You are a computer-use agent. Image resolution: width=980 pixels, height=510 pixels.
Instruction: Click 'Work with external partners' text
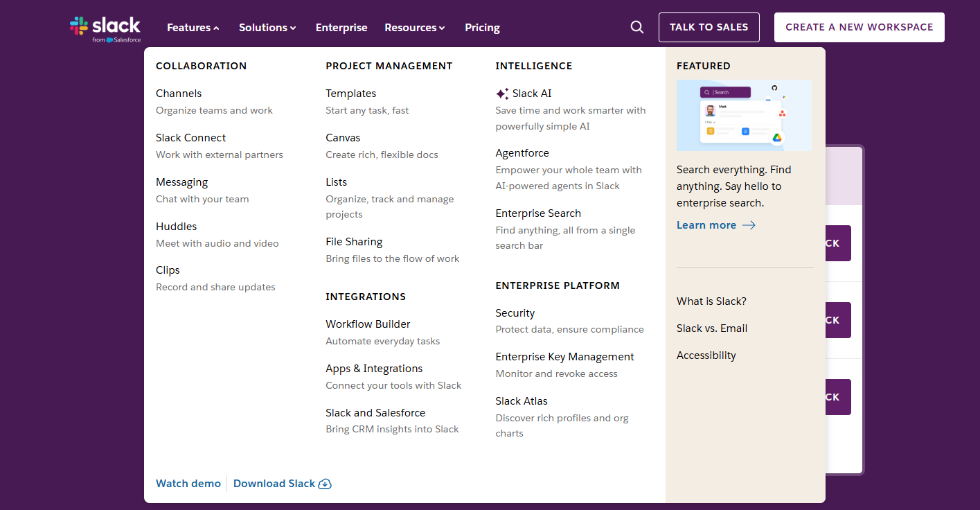coord(220,155)
